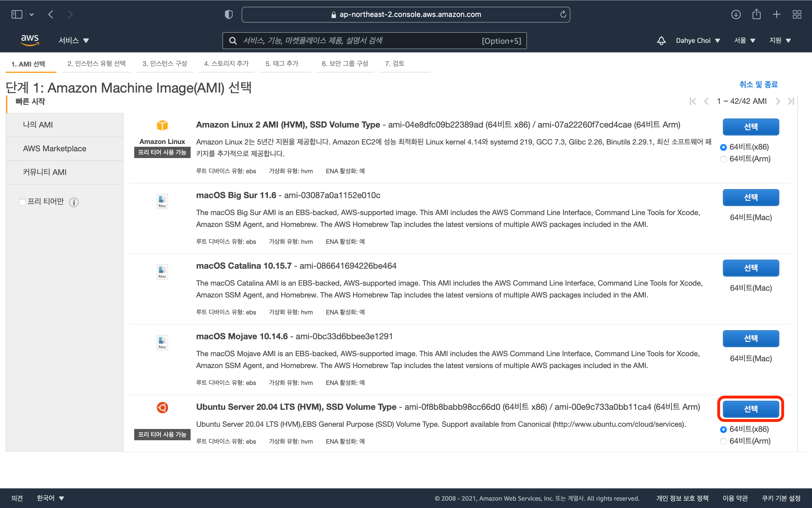Go to next AMI page
812x508 pixels.
click(778, 101)
